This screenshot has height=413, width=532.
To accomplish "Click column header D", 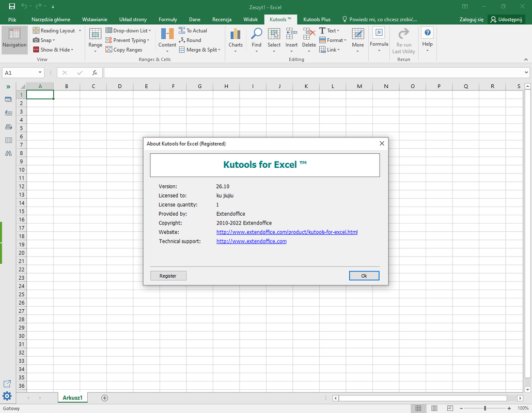I will 119,86.
